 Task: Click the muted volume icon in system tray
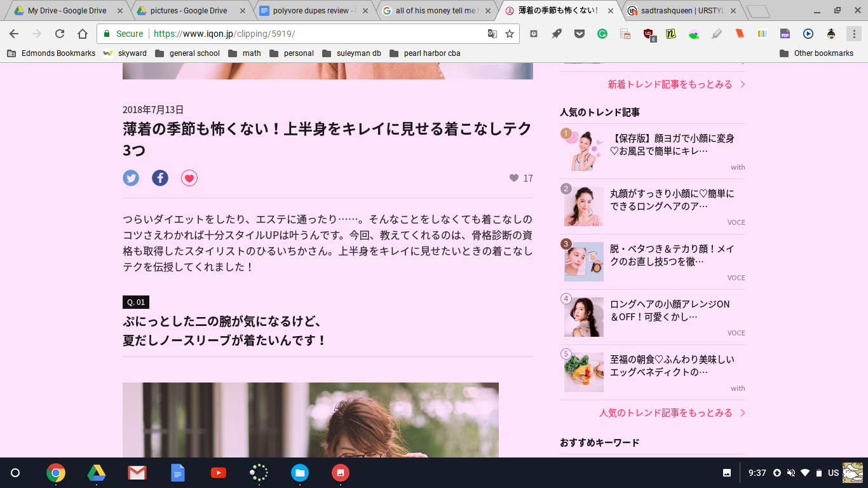(x=791, y=473)
